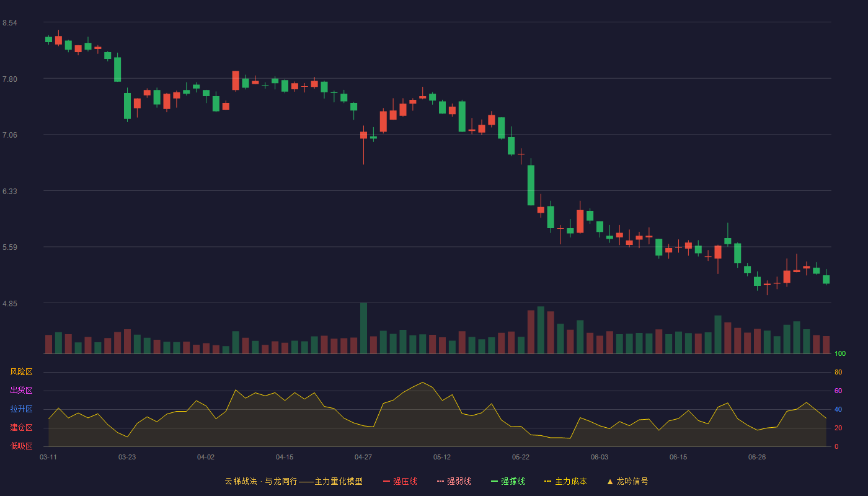Toggle the 主力成本 legend series
The image size is (868, 496).
coord(565,481)
